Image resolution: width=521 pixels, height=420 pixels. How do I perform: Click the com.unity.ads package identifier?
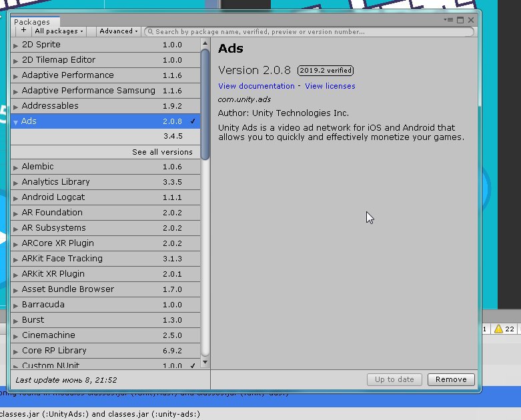(244, 99)
